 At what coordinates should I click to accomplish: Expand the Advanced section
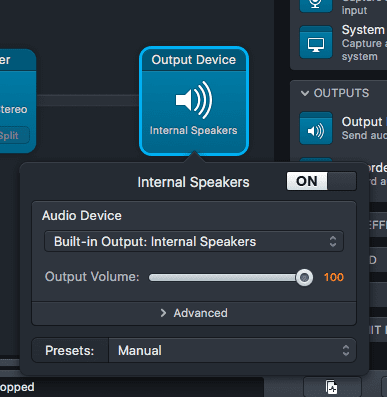pyautogui.click(x=194, y=313)
